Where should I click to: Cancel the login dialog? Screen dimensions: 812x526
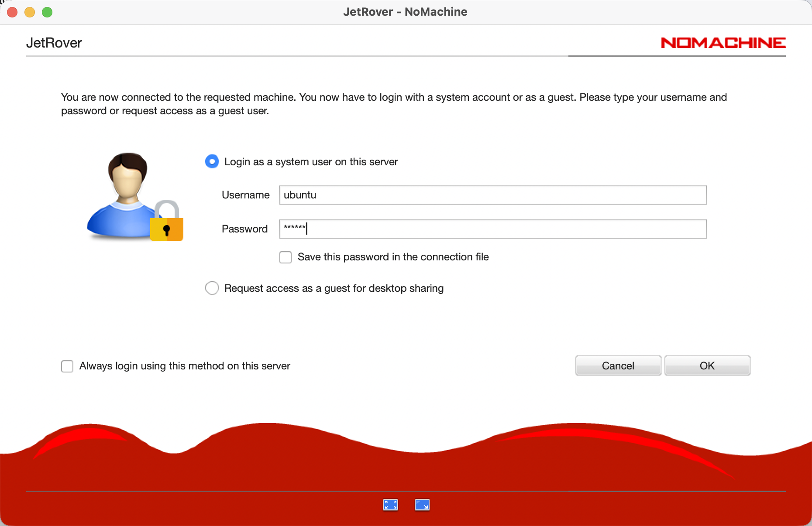618,365
